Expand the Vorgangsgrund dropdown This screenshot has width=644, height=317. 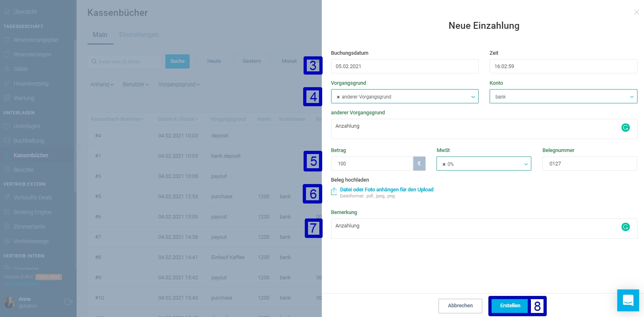pyautogui.click(x=473, y=97)
